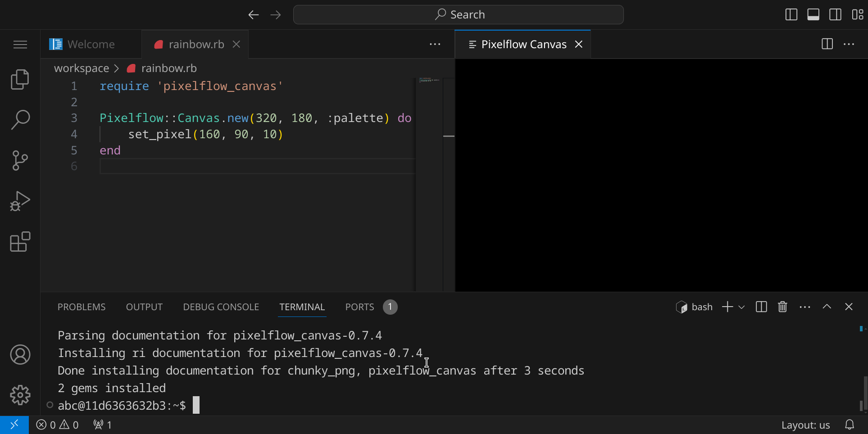868x434 pixels.
Task: Toggle the bottom panel visibility
Action: pyautogui.click(x=813, y=14)
